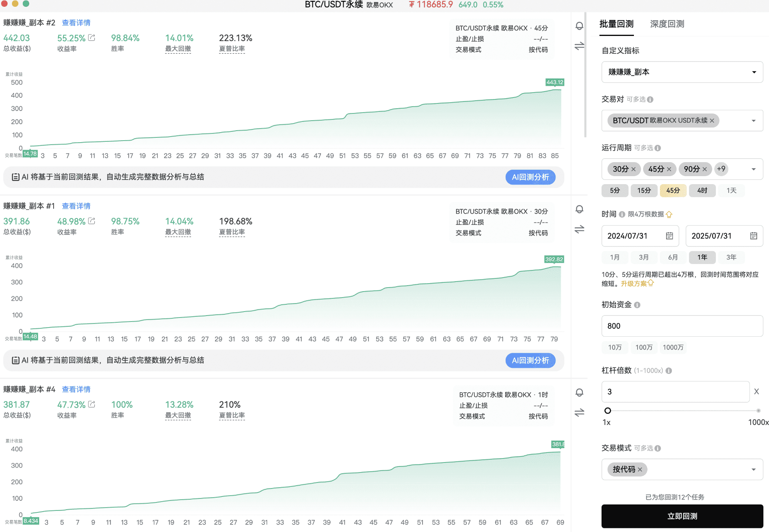Click the swap arrows icon for 副本 #4
This screenshot has height=532, width=769.
(579, 412)
